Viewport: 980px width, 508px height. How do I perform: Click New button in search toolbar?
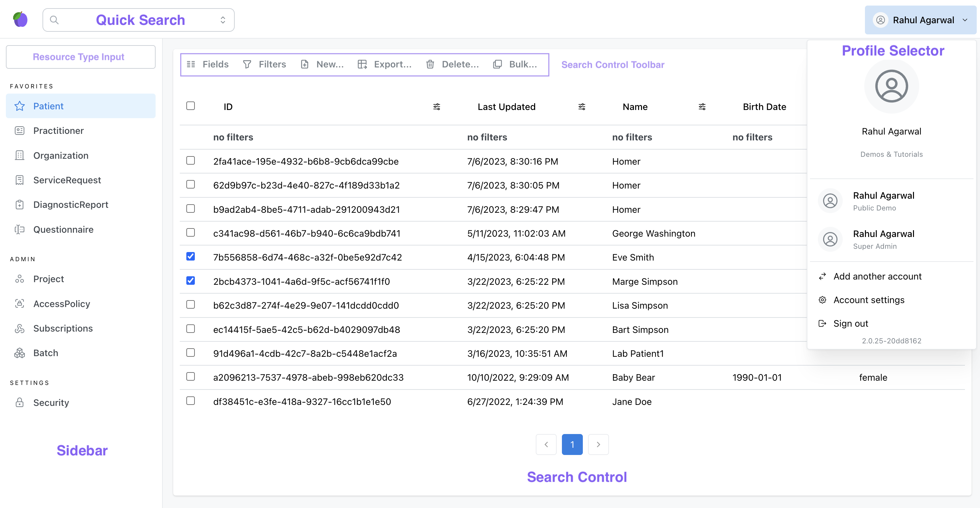tap(323, 64)
